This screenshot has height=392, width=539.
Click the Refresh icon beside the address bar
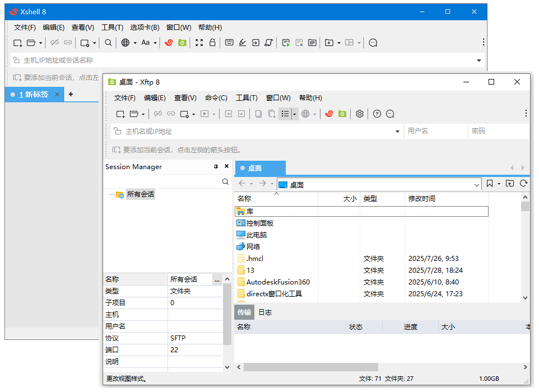[524, 183]
